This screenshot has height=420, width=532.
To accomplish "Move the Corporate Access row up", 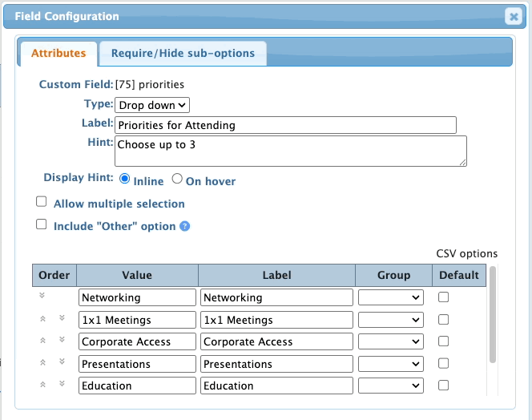I will tap(42, 340).
